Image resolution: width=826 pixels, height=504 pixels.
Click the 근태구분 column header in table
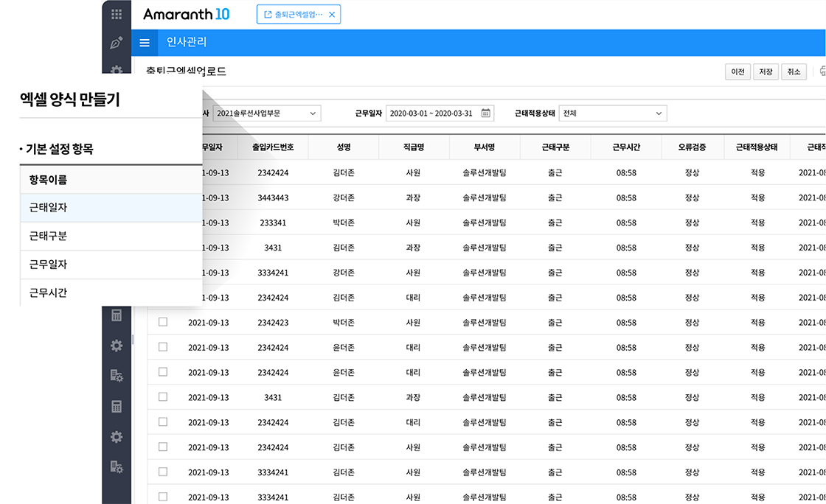coord(555,147)
